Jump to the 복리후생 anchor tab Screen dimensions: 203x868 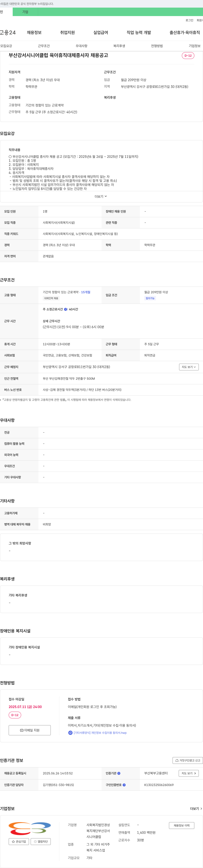click(x=119, y=46)
